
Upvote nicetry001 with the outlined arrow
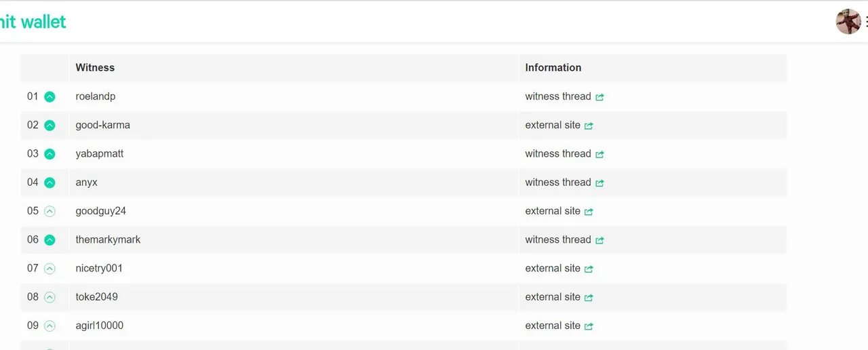click(50, 269)
